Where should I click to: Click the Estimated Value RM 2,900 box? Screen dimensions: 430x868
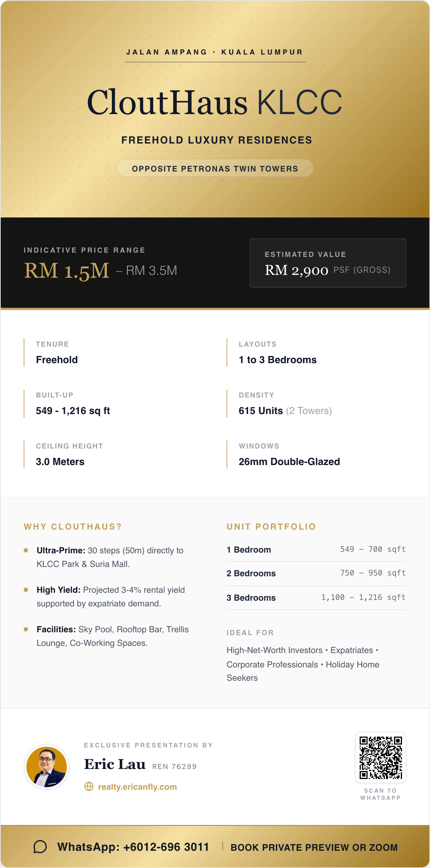[328, 263]
